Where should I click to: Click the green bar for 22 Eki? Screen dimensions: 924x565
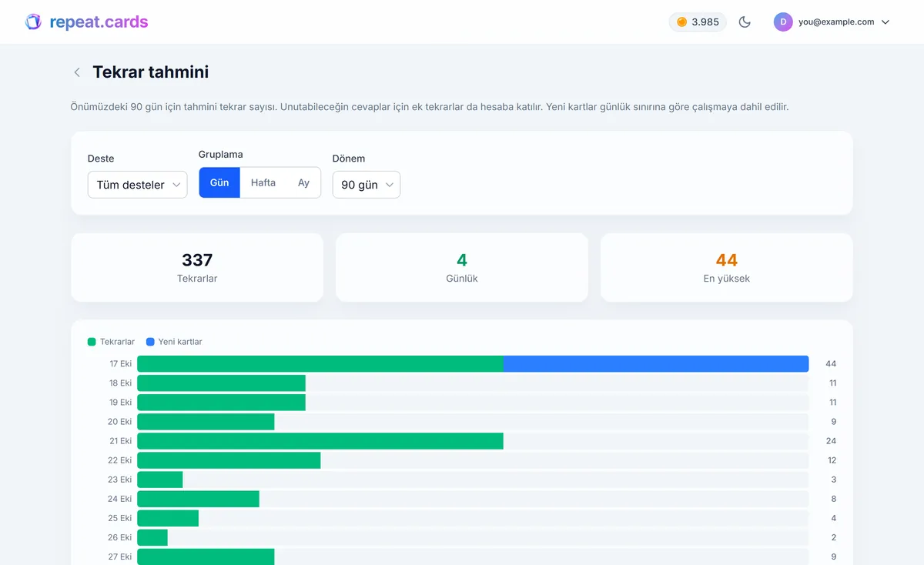229,460
